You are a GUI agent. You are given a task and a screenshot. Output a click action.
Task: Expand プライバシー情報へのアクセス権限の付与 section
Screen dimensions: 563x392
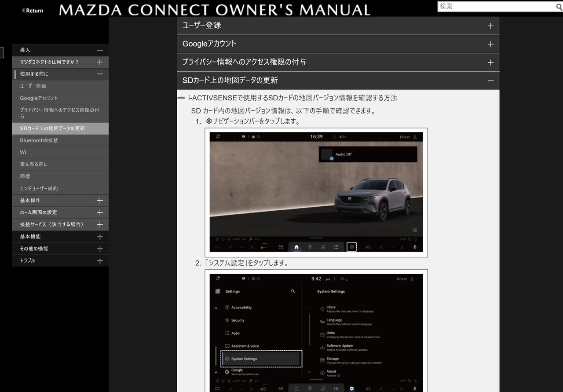tap(490, 62)
